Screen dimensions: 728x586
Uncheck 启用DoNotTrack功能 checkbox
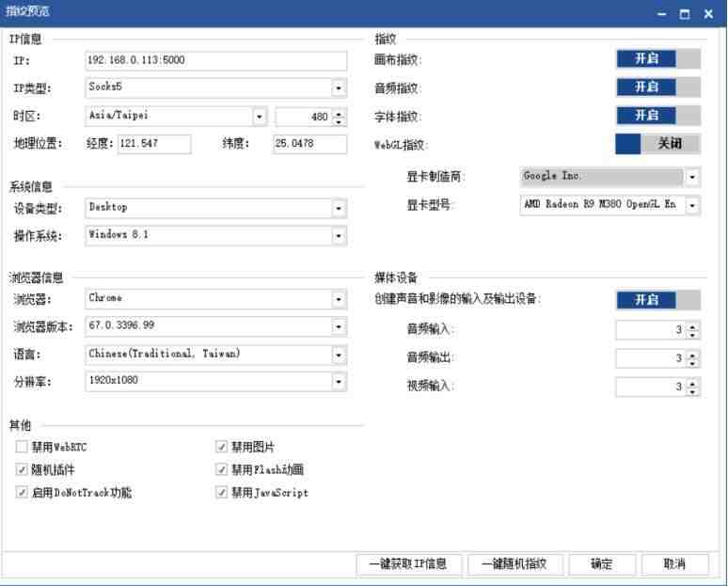click(x=22, y=492)
